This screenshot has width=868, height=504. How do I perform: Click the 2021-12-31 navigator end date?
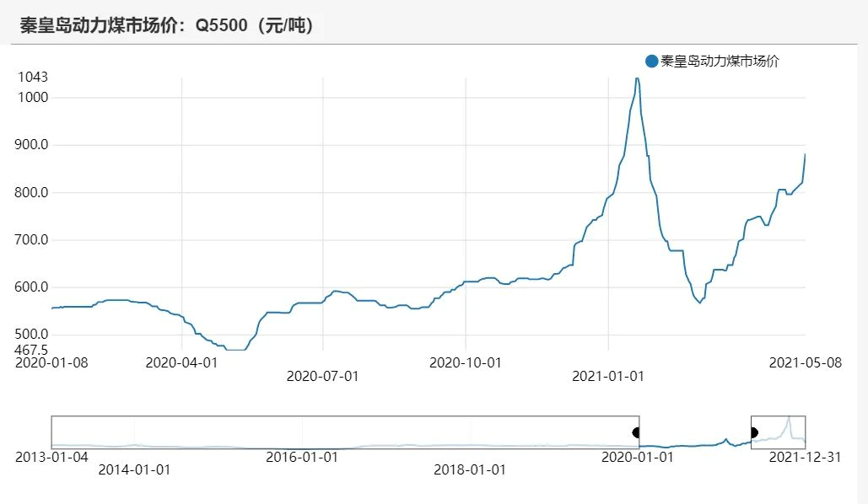[x=806, y=457]
